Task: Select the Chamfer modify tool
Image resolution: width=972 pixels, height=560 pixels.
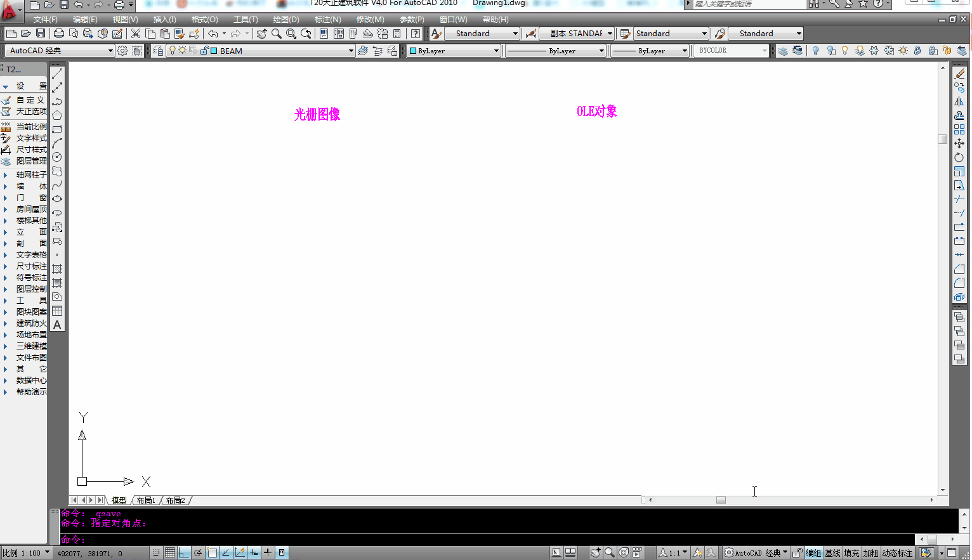Action: click(x=959, y=269)
